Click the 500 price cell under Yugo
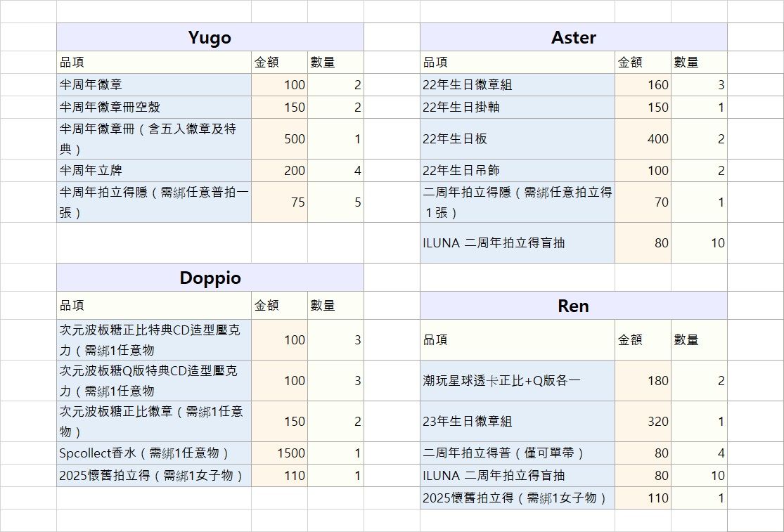Viewport: 784px width, 532px height. [x=279, y=139]
